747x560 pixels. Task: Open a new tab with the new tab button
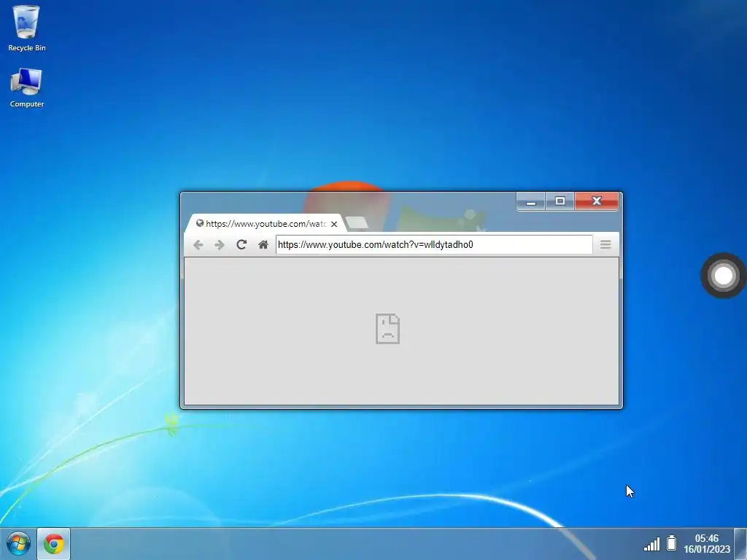(356, 222)
